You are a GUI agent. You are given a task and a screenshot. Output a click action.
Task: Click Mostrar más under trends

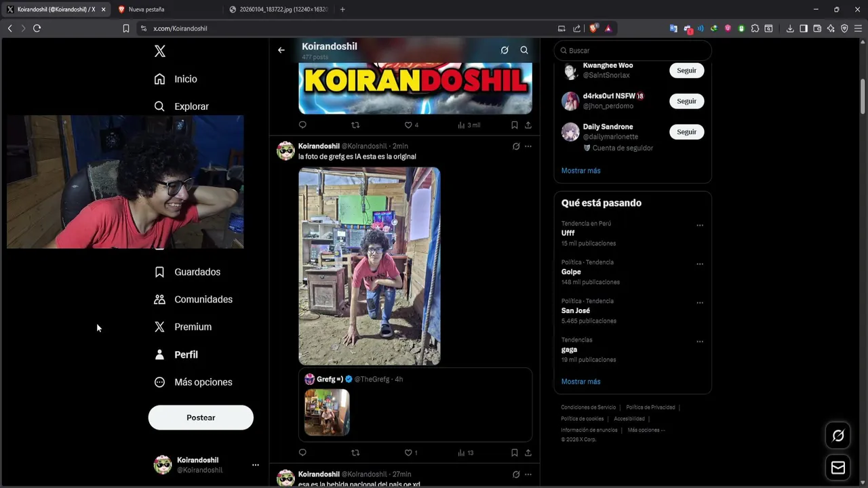[x=580, y=382]
